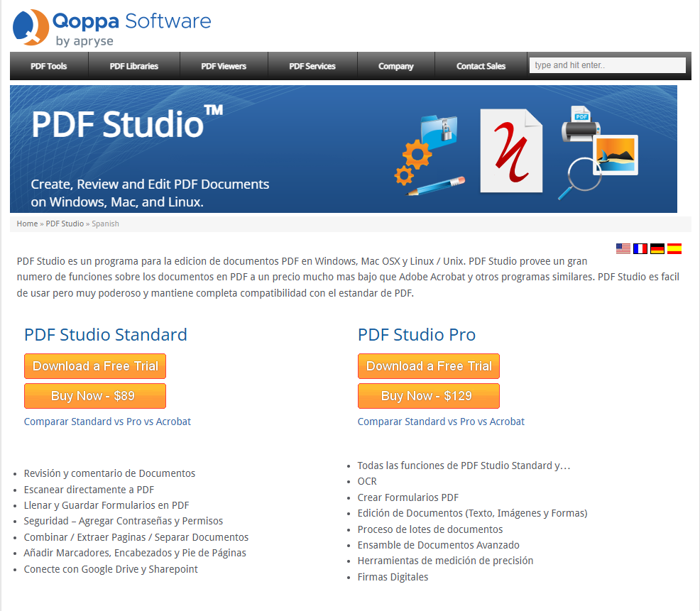
Task: Buy PDF Studio Pro for $129
Action: (x=428, y=395)
